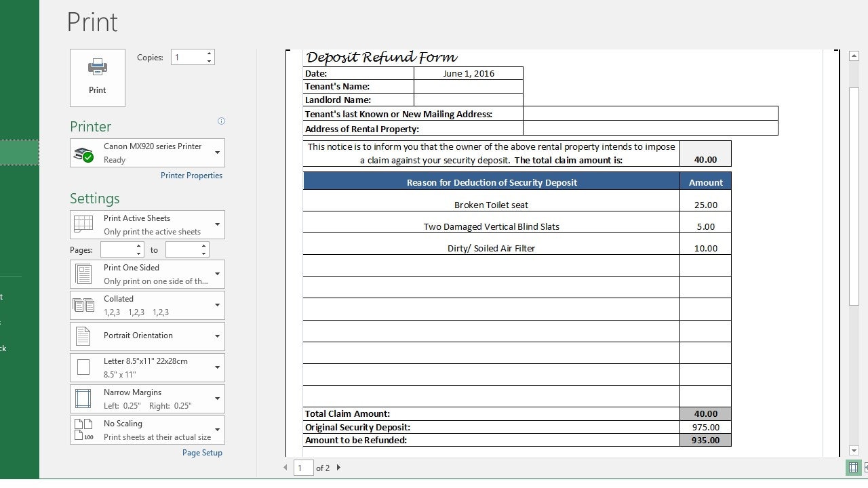868x488 pixels.
Task: Click the page number input field
Action: pos(303,467)
